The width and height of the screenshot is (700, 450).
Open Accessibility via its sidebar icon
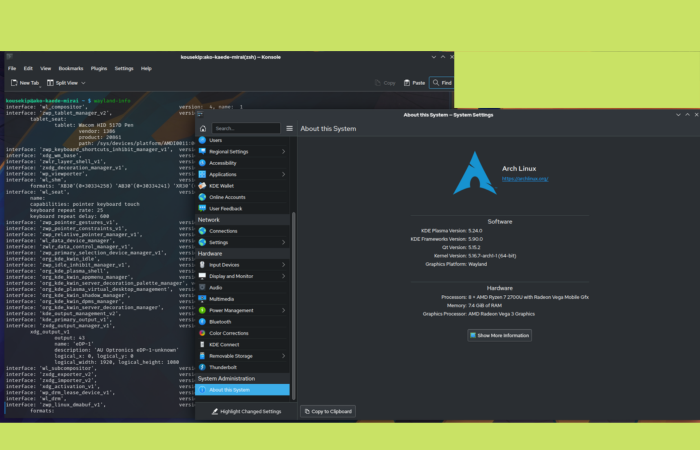tap(202, 163)
